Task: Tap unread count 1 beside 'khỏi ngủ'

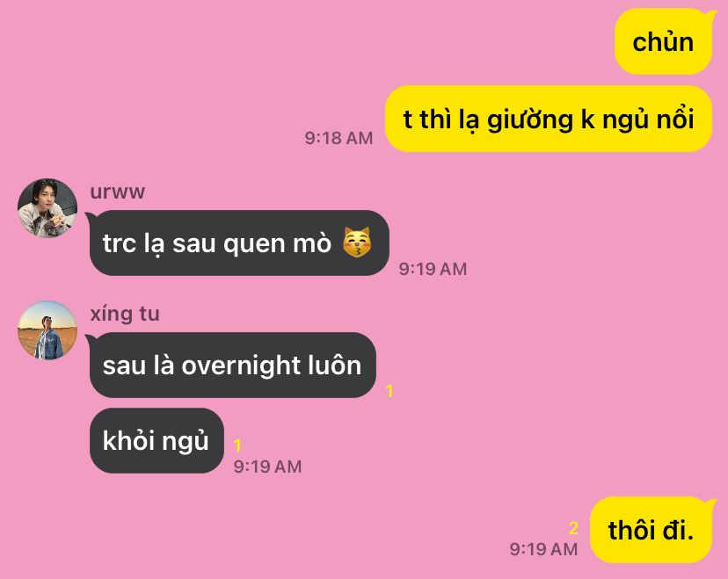Action: (x=237, y=445)
